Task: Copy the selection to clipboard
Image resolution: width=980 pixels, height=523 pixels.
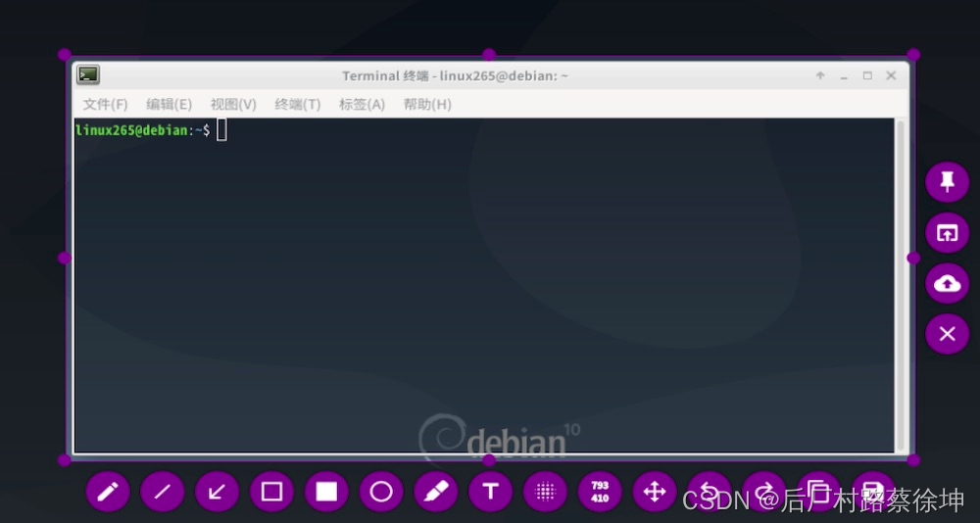Action: tap(818, 492)
